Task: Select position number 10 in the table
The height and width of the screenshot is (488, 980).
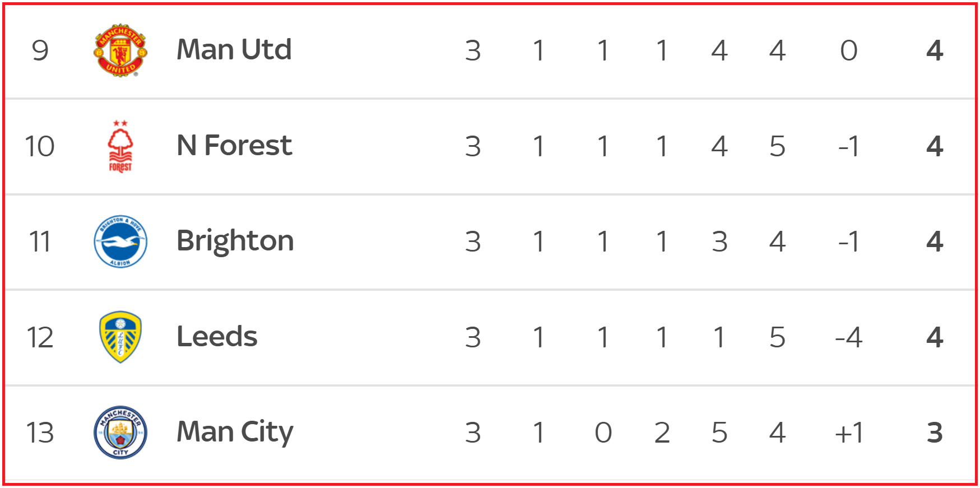Action: coord(40,147)
